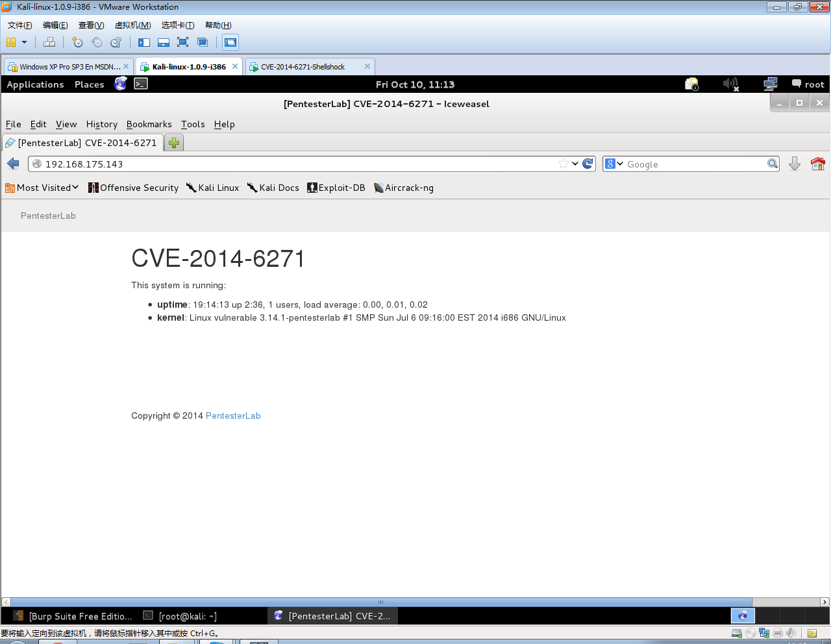831x644 pixels.
Task: Enter VMware full screen mode icon
Action: (x=183, y=42)
